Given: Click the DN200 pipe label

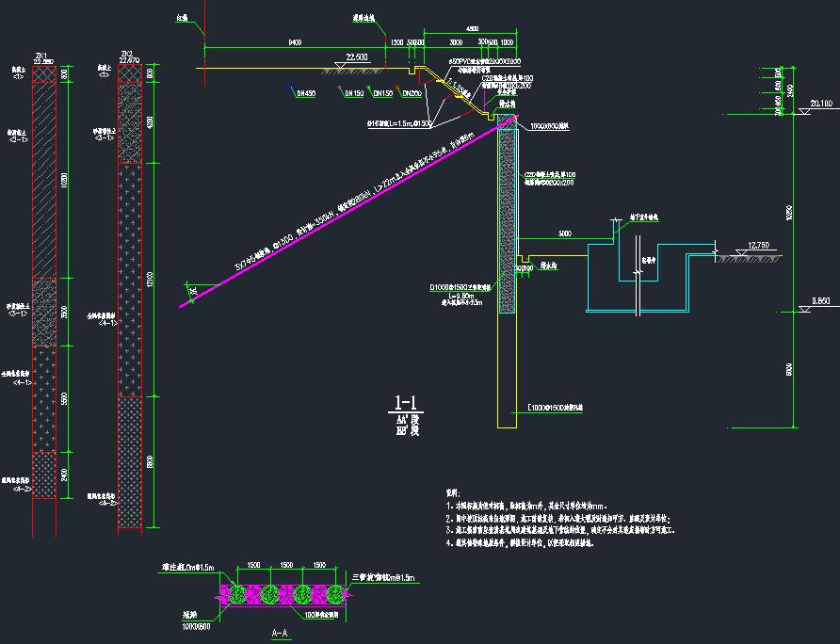Looking at the screenshot, I should click(x=412, y=93).
